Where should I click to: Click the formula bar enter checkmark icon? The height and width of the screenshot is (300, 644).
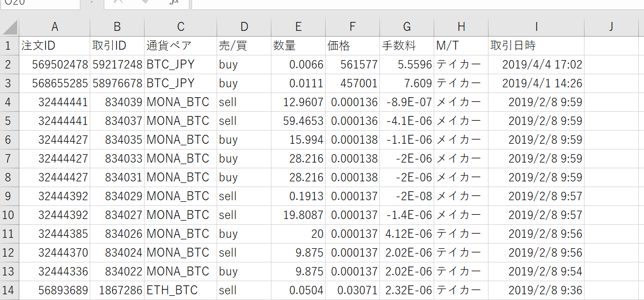tap(146, 2)
